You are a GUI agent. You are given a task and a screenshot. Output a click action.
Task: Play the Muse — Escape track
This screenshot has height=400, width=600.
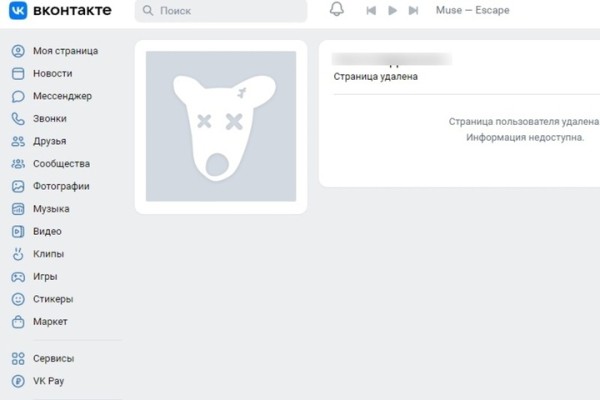tap(392, 11)
